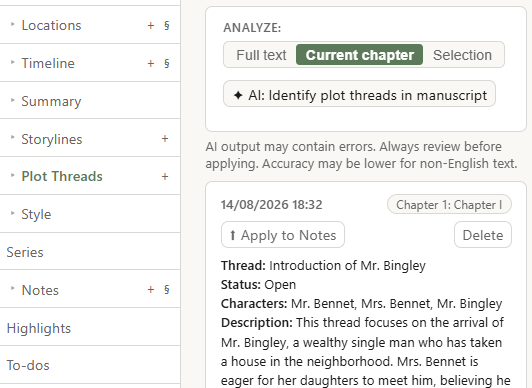Expand the Locations section arrow
Viewport: 532px width, 388px height.
13,24
